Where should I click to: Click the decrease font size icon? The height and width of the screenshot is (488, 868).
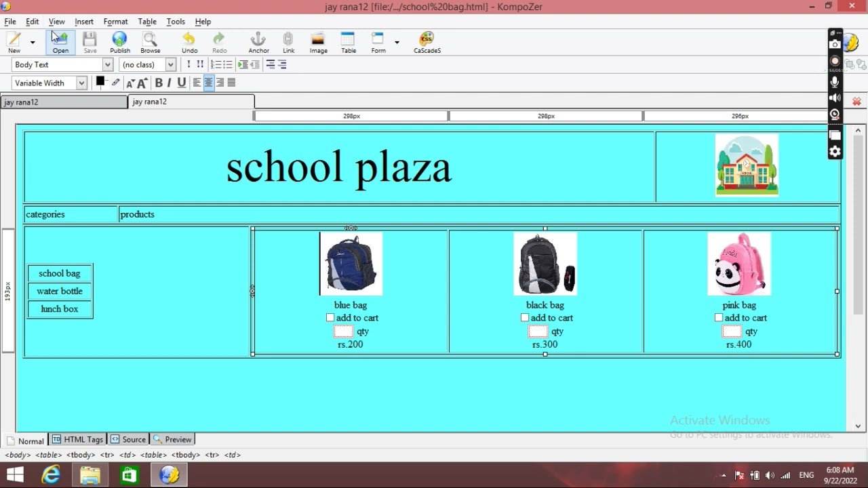coord(130,83)
